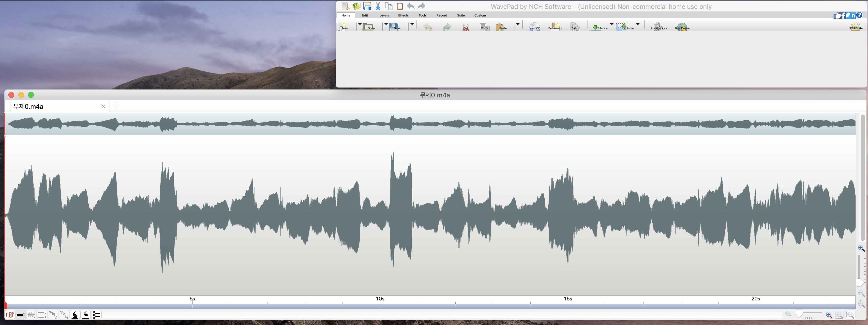This screenshot has height=325, width=868.
Task: Toggle the list-style view button
Action: (96, 315)
